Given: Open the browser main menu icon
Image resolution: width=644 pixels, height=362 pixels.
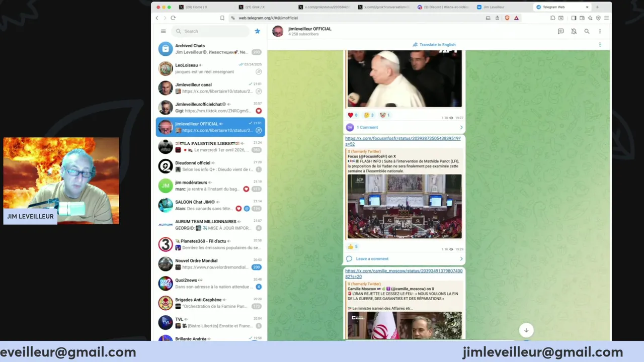Looking at the screenshot, I should 606,18.
